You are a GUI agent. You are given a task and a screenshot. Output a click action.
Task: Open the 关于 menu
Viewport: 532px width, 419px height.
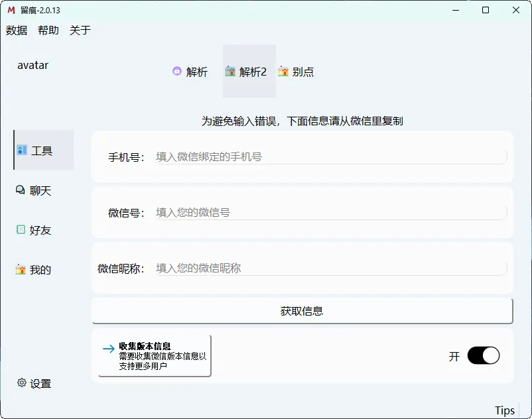pyautogui.click(x=79, y=30)
